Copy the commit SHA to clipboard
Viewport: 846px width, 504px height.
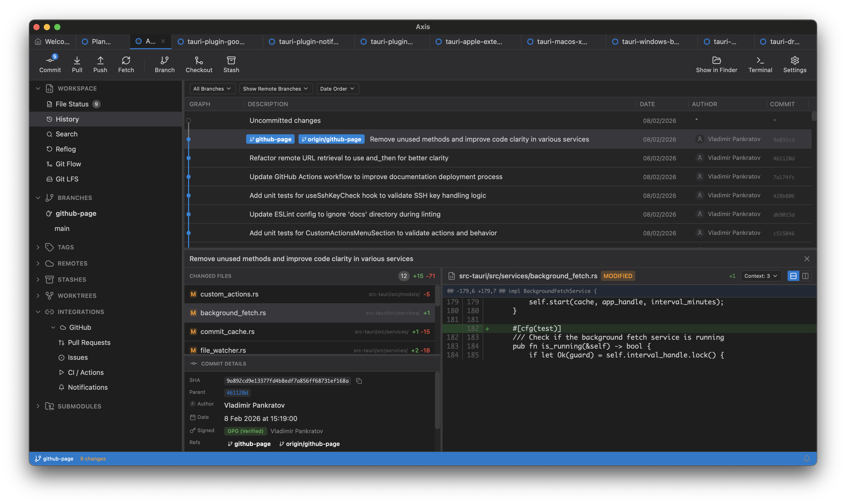point(359,381)
